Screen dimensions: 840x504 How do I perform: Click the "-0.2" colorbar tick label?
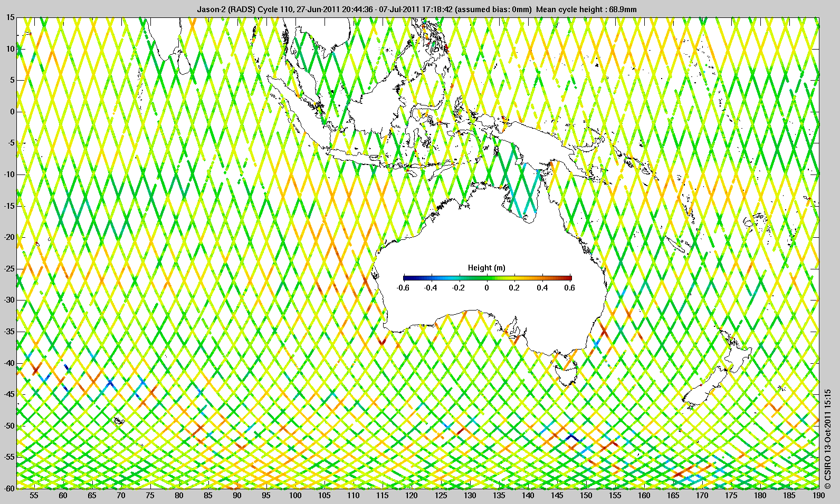click(459, 288)
